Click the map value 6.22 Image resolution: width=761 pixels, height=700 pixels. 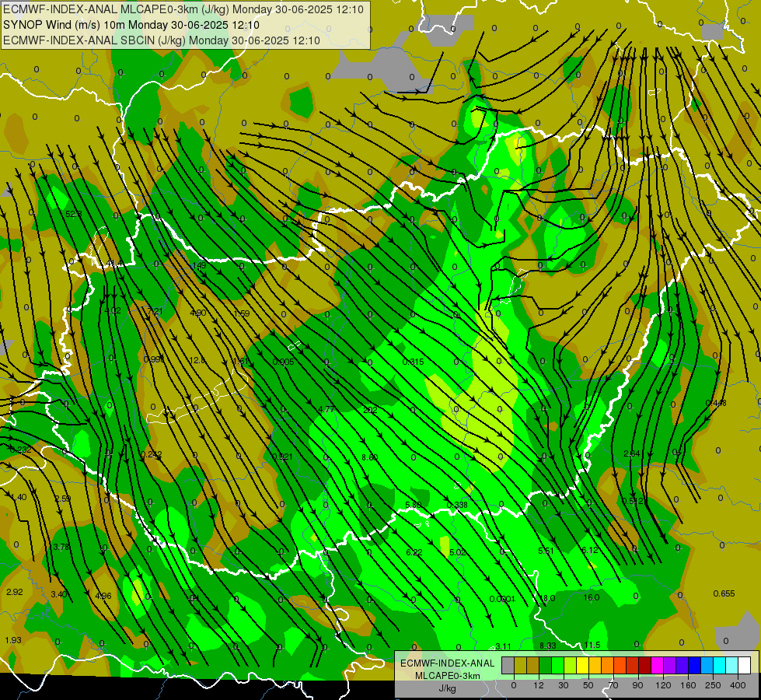click(414, 552)
